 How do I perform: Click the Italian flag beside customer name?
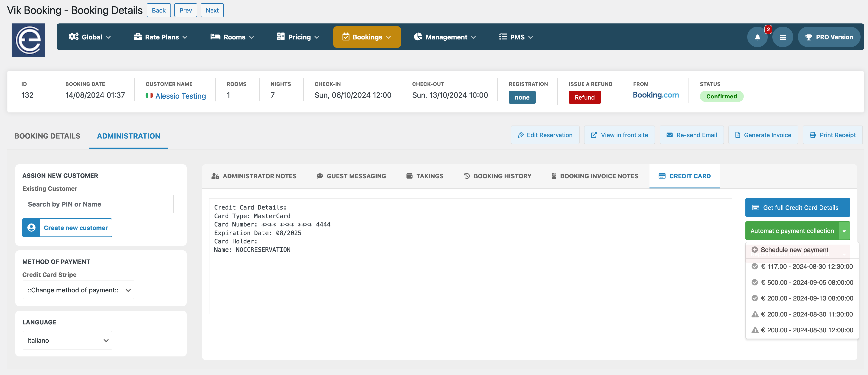click(x=149, y=96)
